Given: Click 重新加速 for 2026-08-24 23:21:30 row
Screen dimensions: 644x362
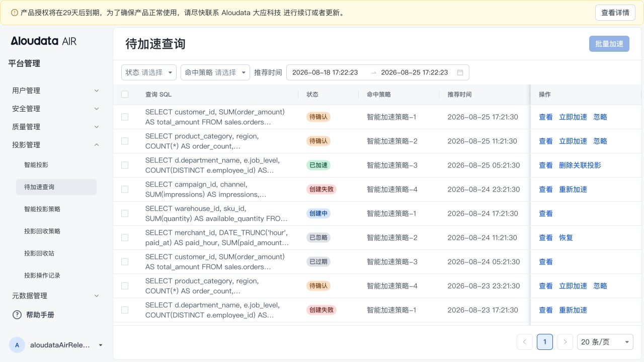Looking at the screenshot, I should pyautogui.click(x=573, y=189).
